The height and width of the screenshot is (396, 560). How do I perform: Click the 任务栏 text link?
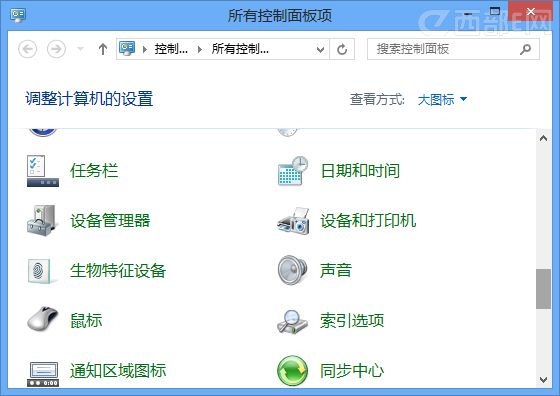94,171
